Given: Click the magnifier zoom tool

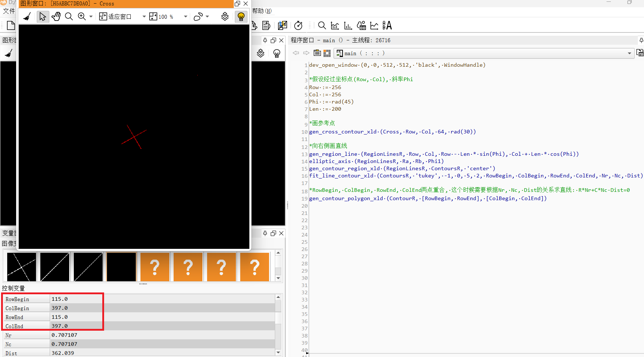Looking at the screenshot, I should pos(69,17).
